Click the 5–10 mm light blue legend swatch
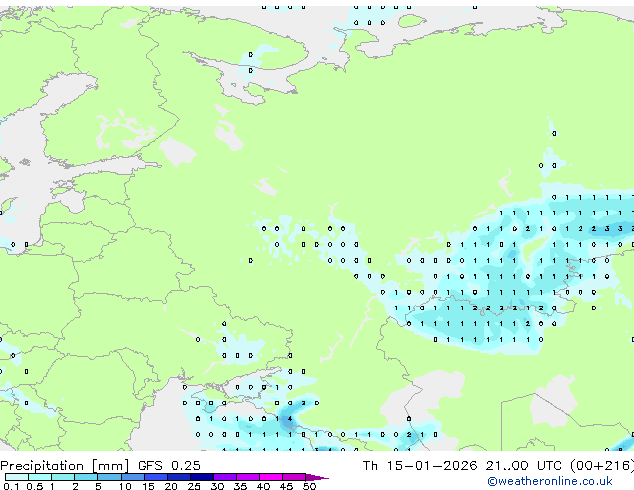Viewport: 634px width, 490px height. point(109,477)
